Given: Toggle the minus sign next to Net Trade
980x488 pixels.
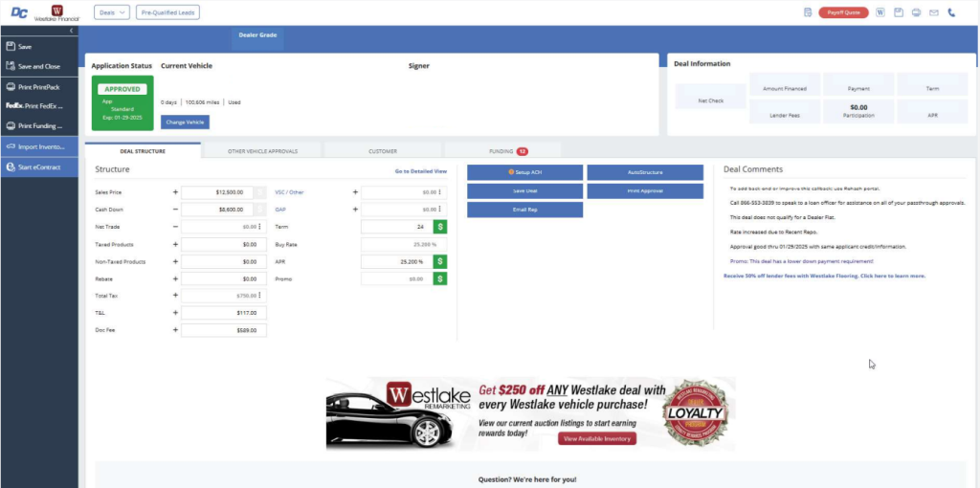Looking at the screenshot, I should click(x=175, y=227).
